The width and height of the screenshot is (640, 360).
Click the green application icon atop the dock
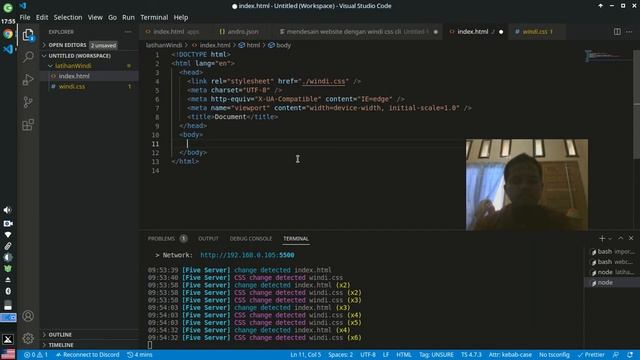(8, 8)
